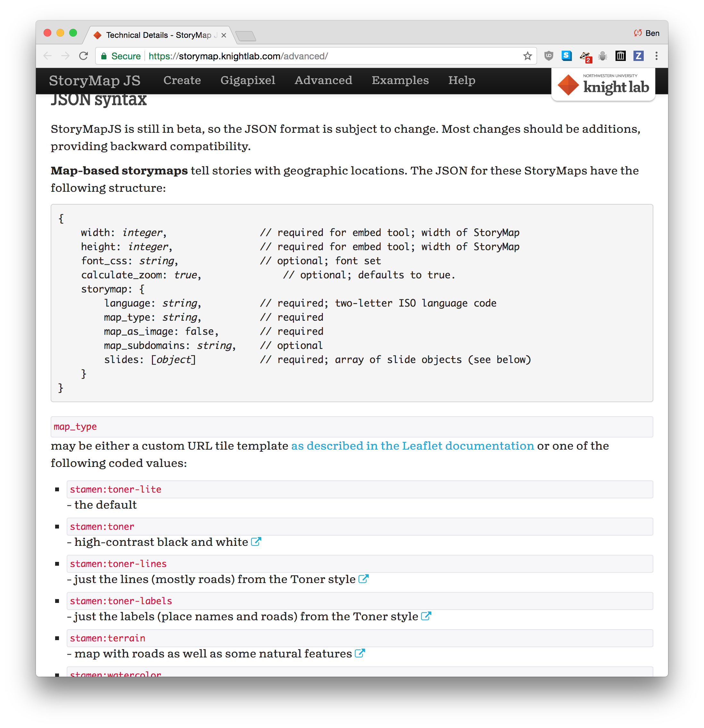704x728 pixels.
Task: Open the uBlock Origin shield icon
Action: tap(549, 56)
